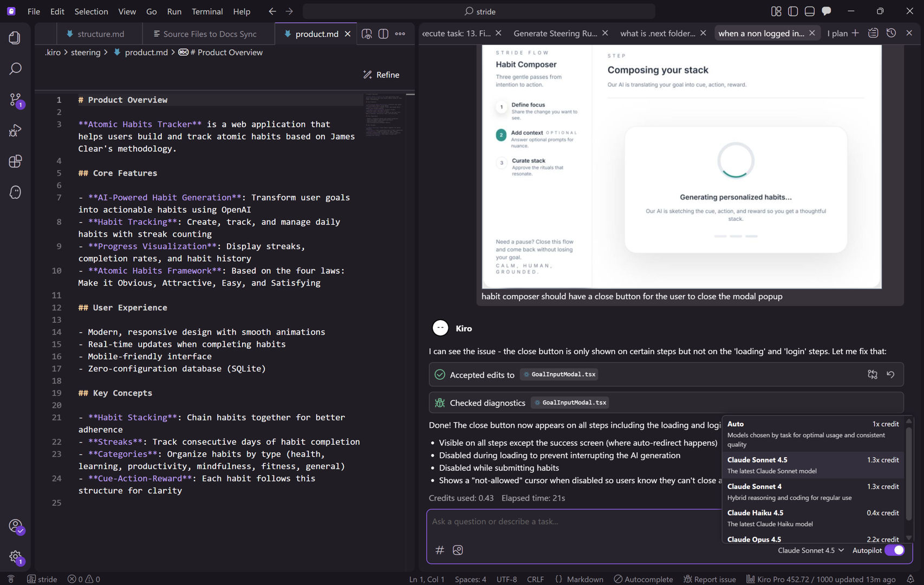Screen dimensions: 924x585
Task: Open Habit Composer screenshot thumbnail in chat
Action: click(681, 166)
